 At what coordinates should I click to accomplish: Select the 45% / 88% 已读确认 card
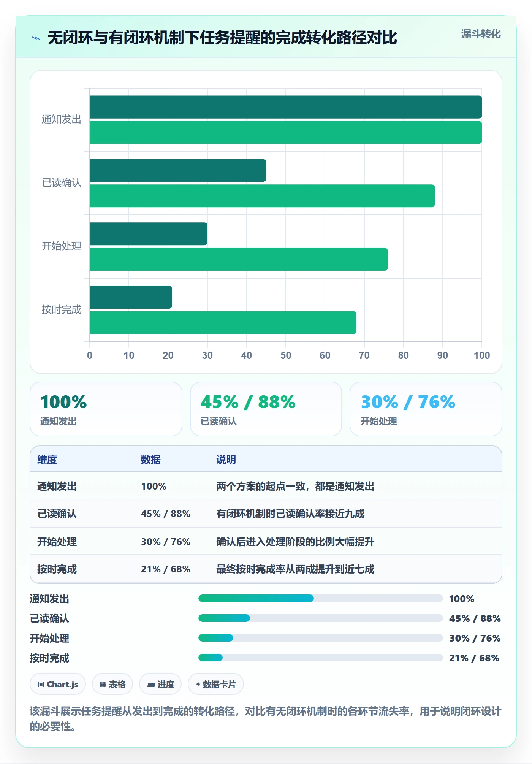tap(266, 409)
